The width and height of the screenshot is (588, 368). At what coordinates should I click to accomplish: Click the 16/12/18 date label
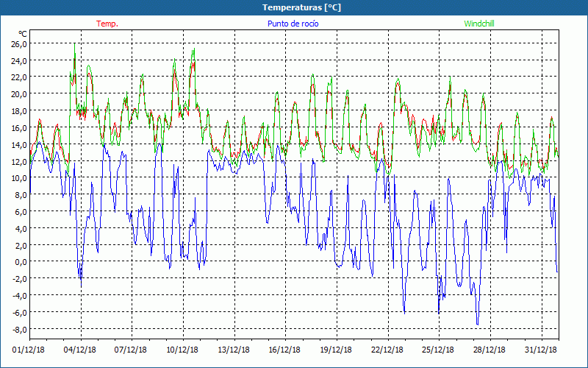click(x=284, y=350)
